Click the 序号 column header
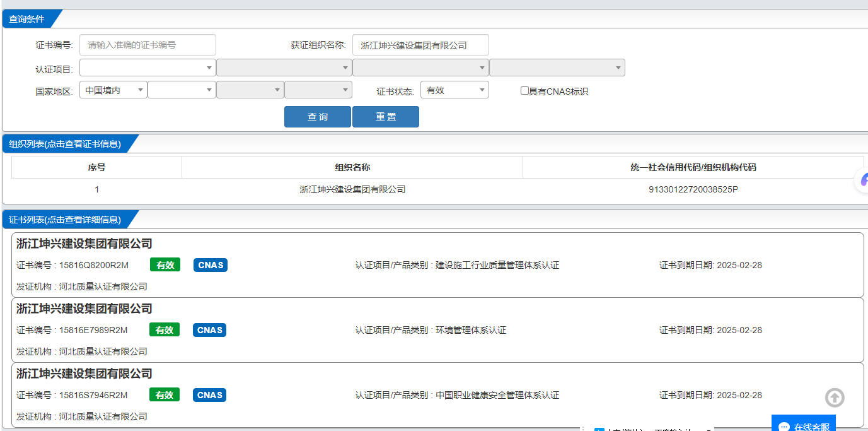 click(96, 167)
